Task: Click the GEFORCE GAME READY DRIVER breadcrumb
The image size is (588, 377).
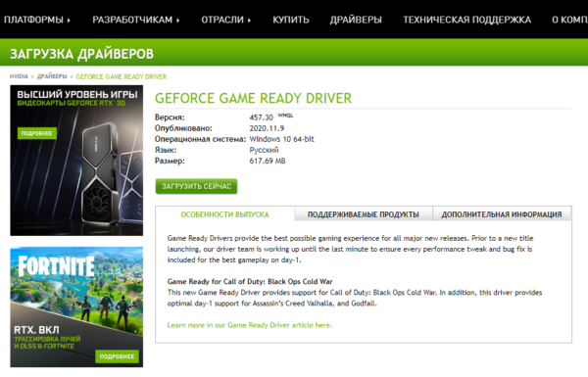Action: pyautogui.click(x=122, y=76)
